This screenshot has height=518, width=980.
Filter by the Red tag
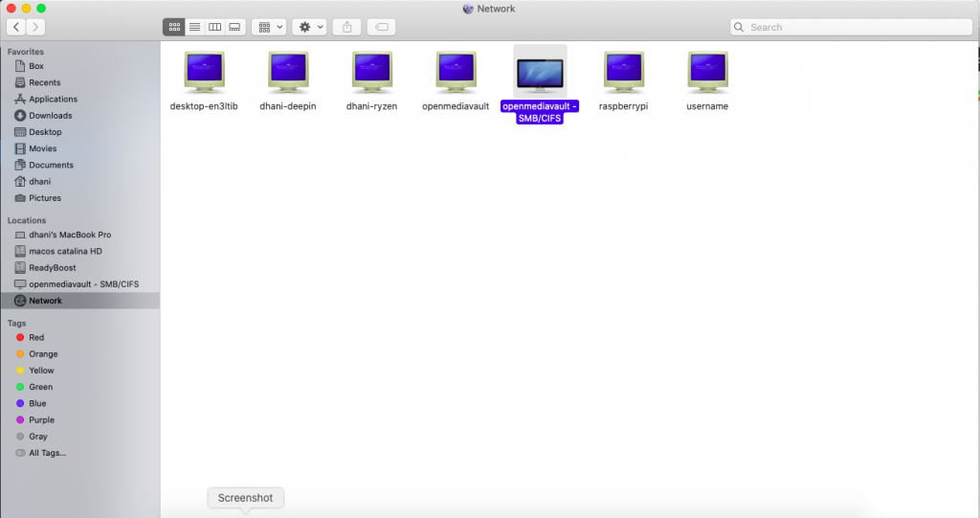coord(80,337)
